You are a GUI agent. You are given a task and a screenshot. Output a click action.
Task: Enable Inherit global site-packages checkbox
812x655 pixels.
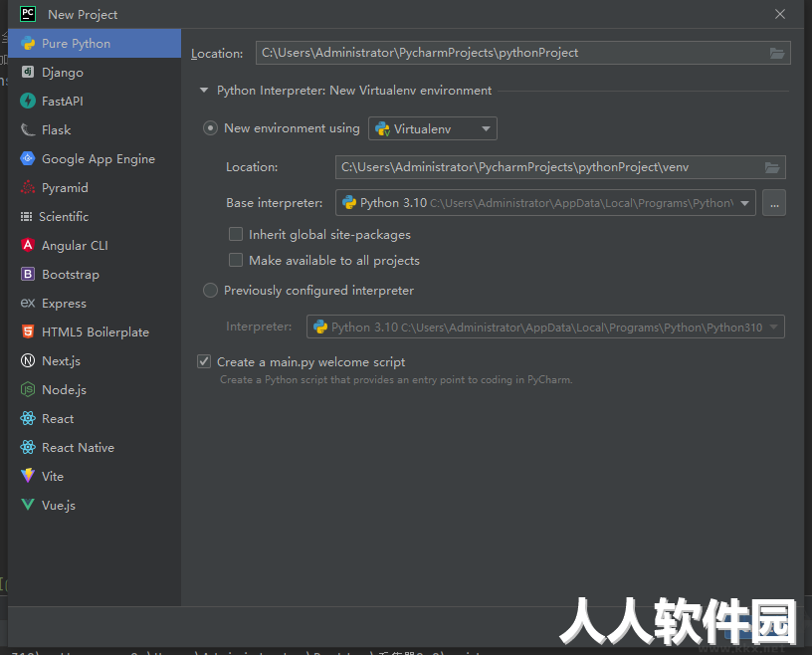236,234
